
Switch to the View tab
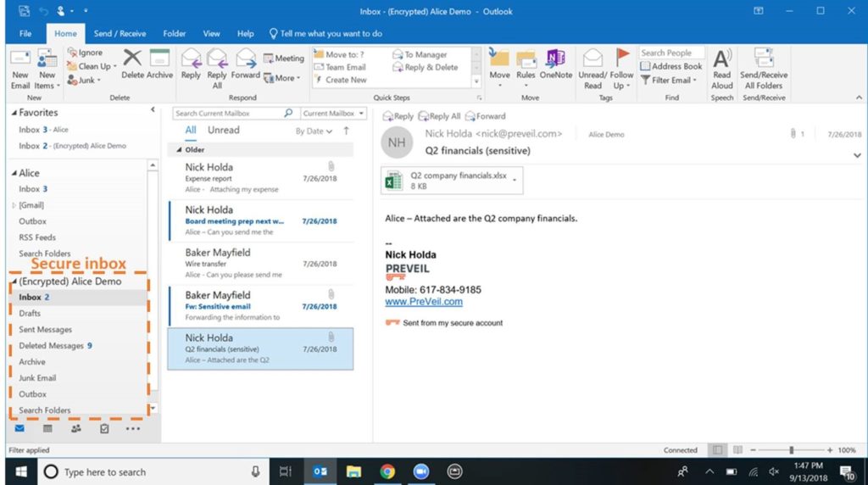click(211, 33)
